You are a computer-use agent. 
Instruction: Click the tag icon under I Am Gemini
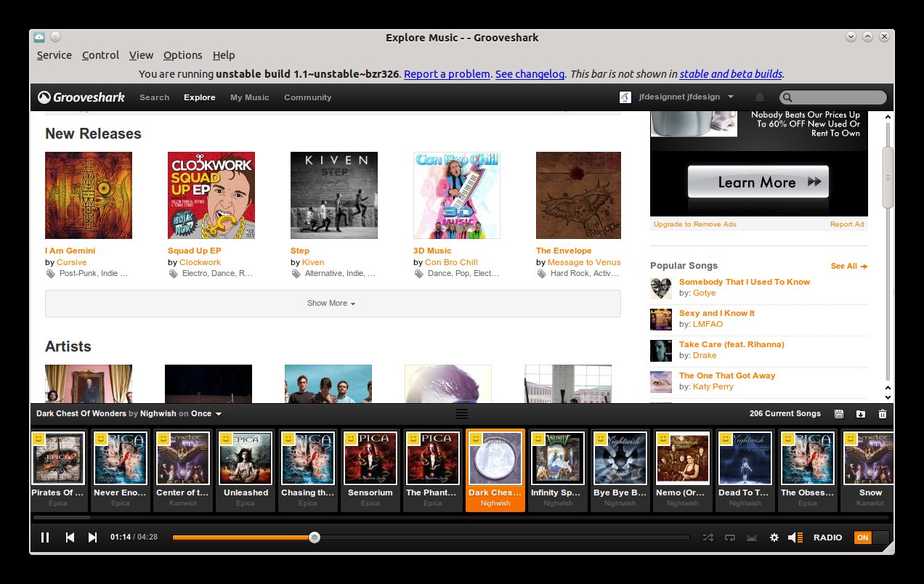click(x=50, y=274)
